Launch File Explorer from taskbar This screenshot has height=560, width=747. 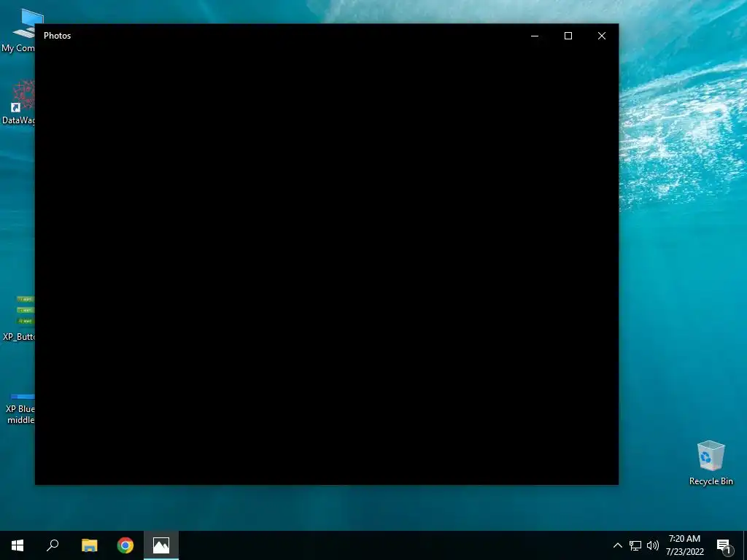(x=89, y=545)
